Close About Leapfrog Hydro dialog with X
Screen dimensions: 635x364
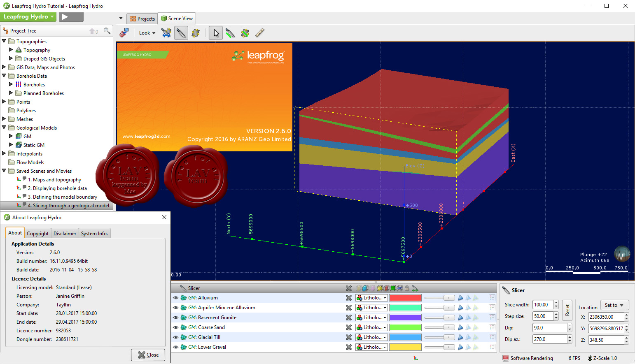pyautogui.click(x=164, y=217)
